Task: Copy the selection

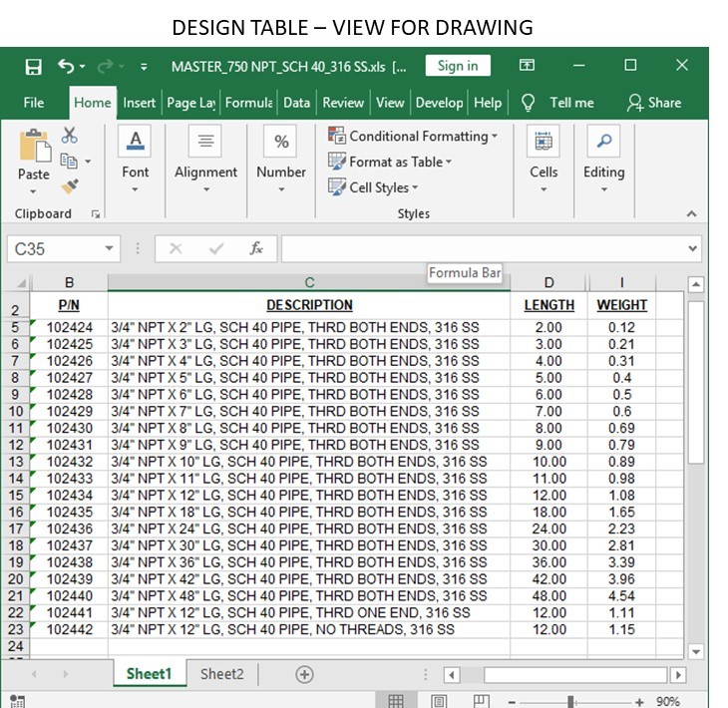Action: coord(69,162)
